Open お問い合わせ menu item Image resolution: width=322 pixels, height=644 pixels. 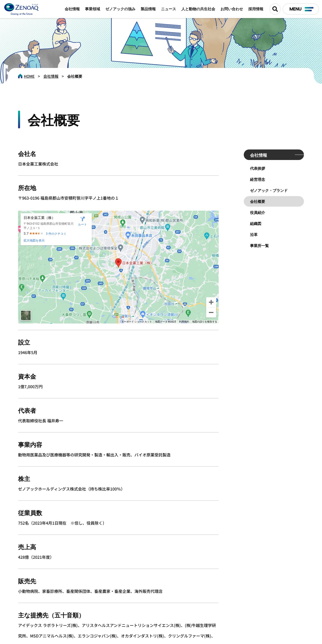[x=232, y=9]
